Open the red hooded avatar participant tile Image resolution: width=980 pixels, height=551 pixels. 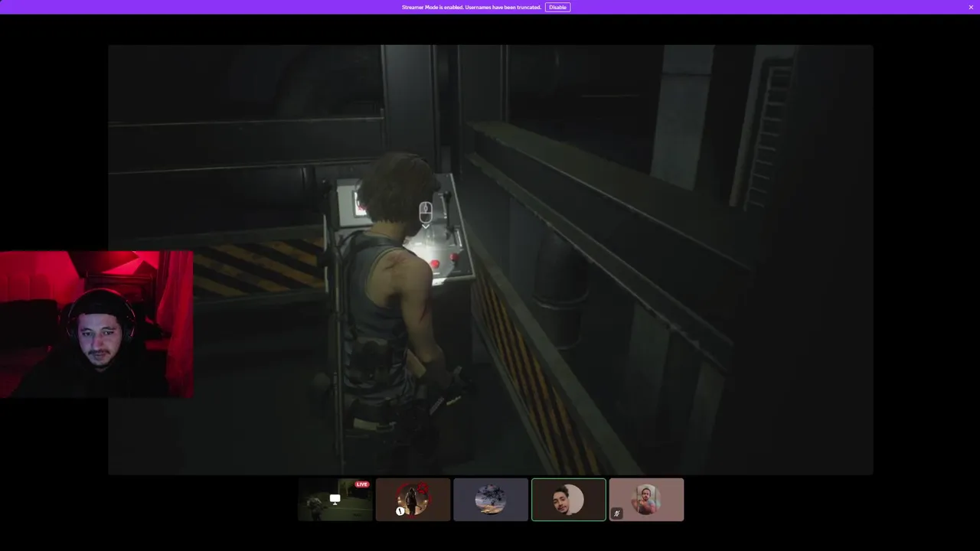(413, 500)
